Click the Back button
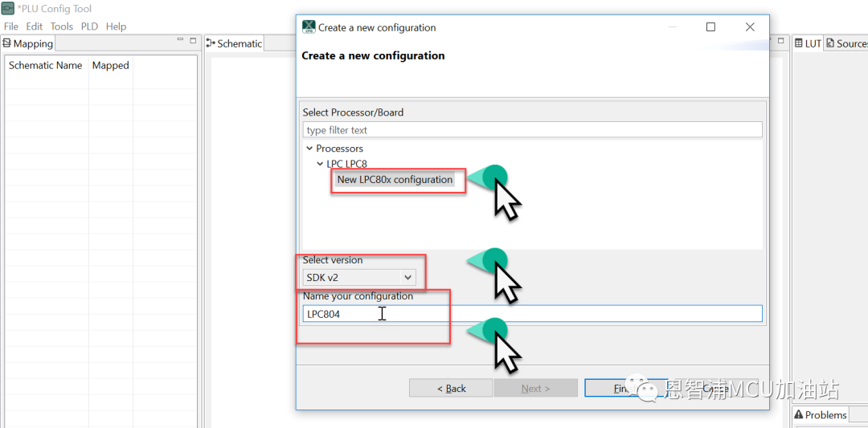Viewport: 868px width, 428px height. tap(451, 388)
